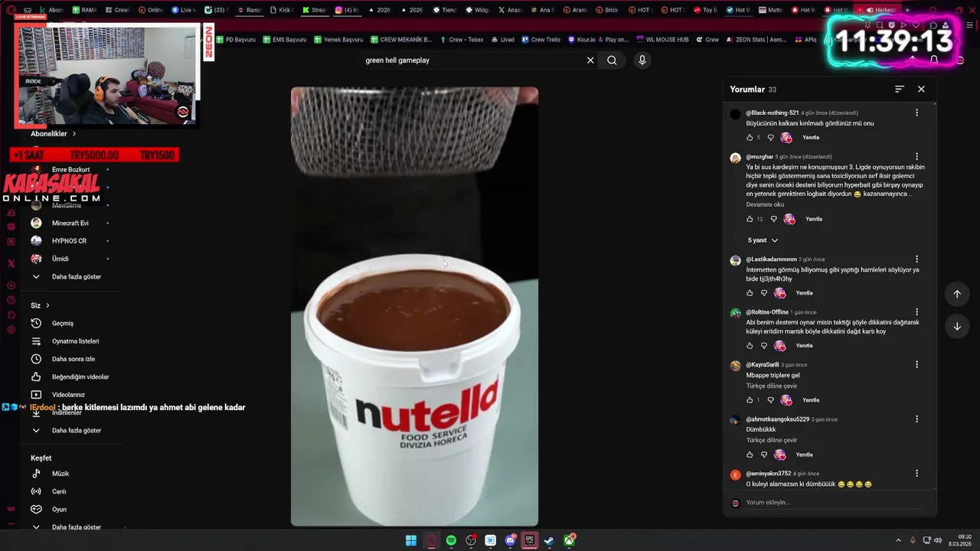980x551 pixels.
Task: Open options menu for @muzghar comment
Action: (916, 157)
